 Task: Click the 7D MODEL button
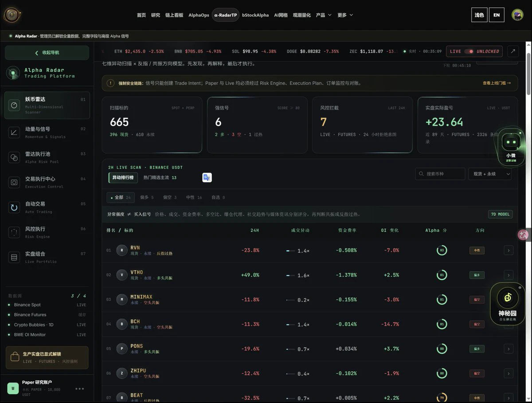coord(501,214)
